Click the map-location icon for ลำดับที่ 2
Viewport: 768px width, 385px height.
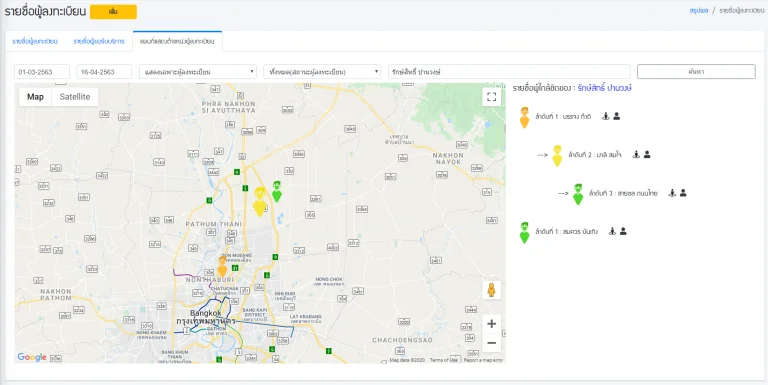click(x=636, y=154)
